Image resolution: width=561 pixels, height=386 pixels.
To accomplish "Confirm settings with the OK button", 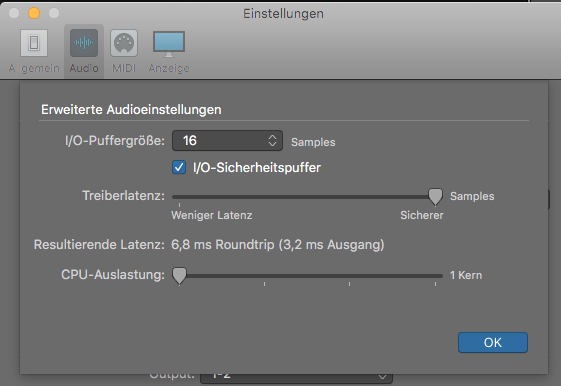I will (x=493, y=342).
